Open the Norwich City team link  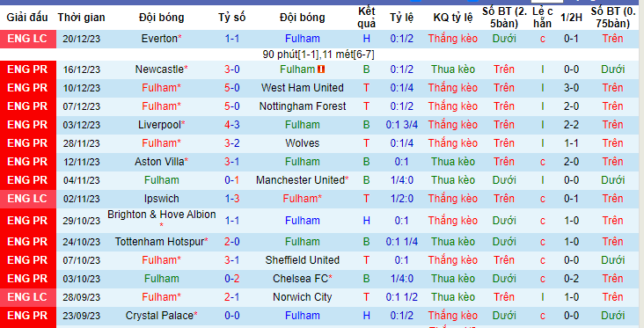click(x=303, y=297)
